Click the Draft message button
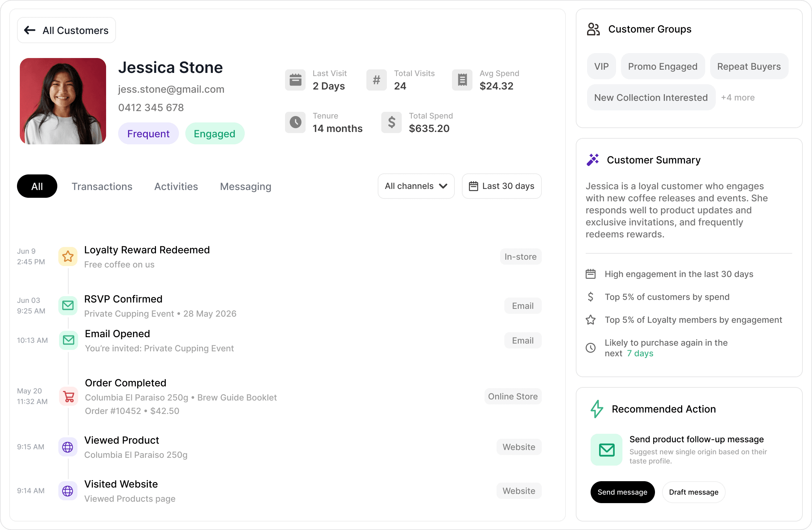Image resolution: width=812 pixels, height=530 pixels. [694, 492]
